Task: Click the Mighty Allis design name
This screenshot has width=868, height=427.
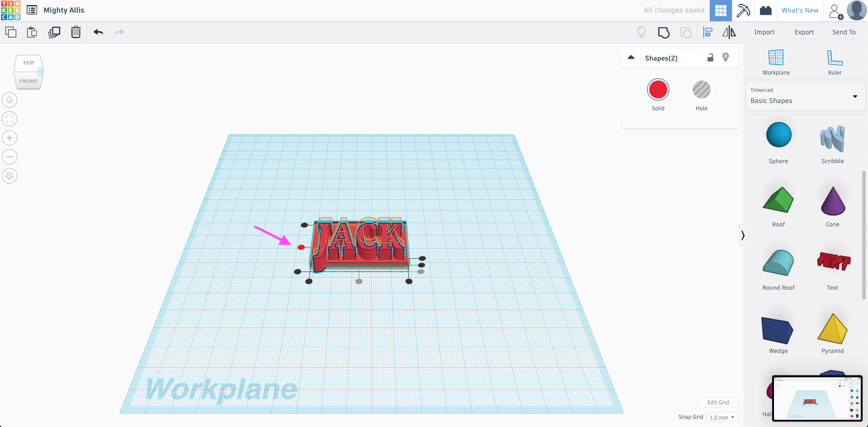Action: (x=64, y=10)
